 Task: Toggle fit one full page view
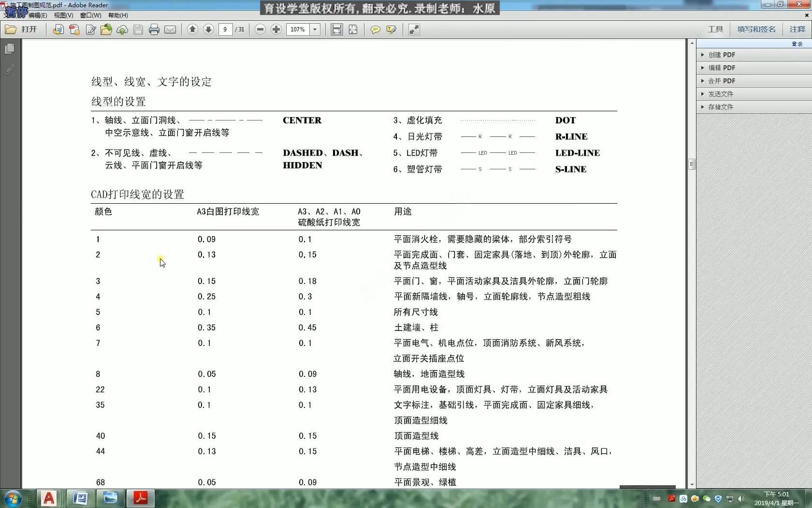tap(353, 30)
